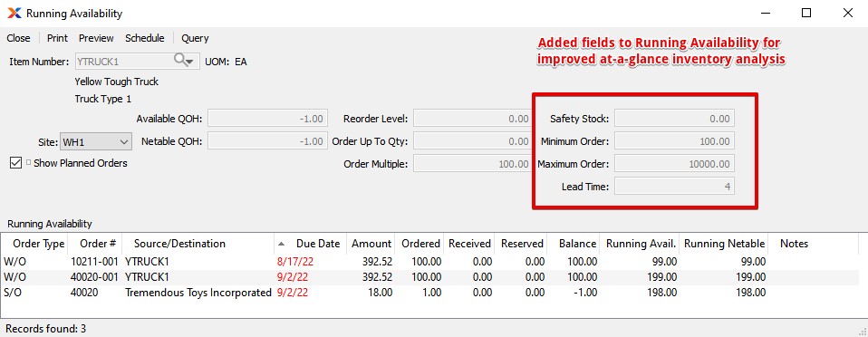Sort by the Ordered column header

[x=420, y=244]
